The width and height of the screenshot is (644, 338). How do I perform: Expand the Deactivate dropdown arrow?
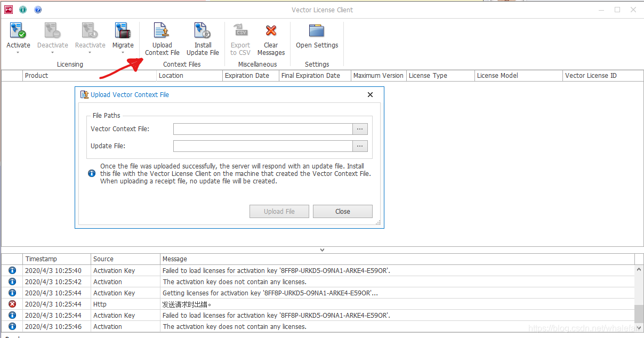tap(52, 53)
